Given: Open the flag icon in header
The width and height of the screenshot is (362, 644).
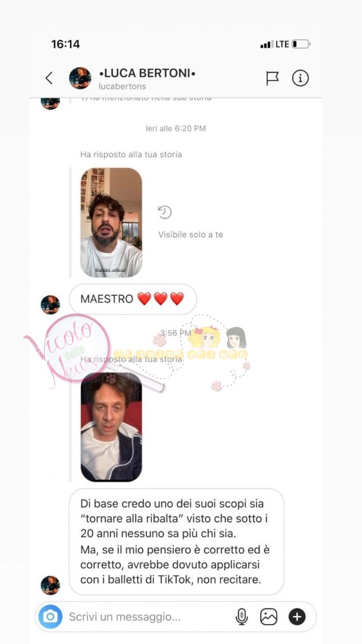Looking at the screenshot, I should point(272,78).
